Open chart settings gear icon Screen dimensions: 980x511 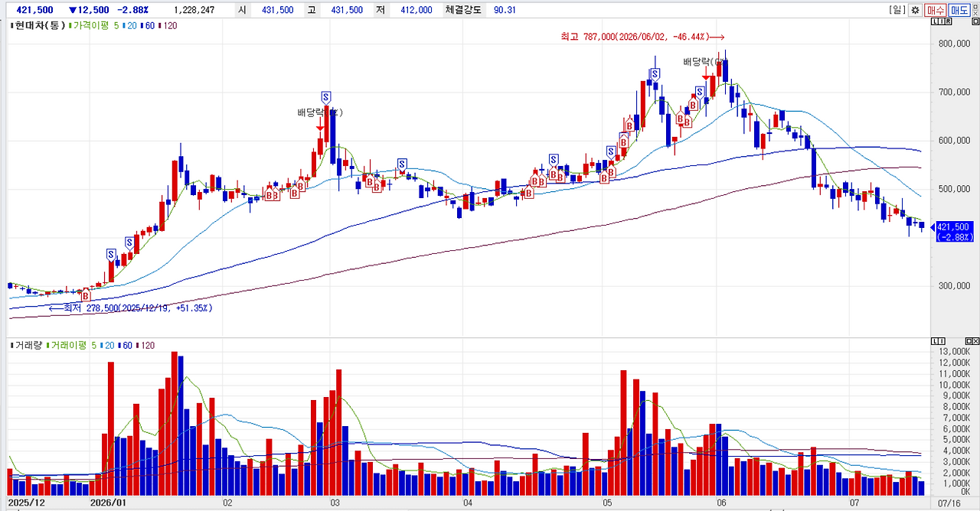point(914,10)
